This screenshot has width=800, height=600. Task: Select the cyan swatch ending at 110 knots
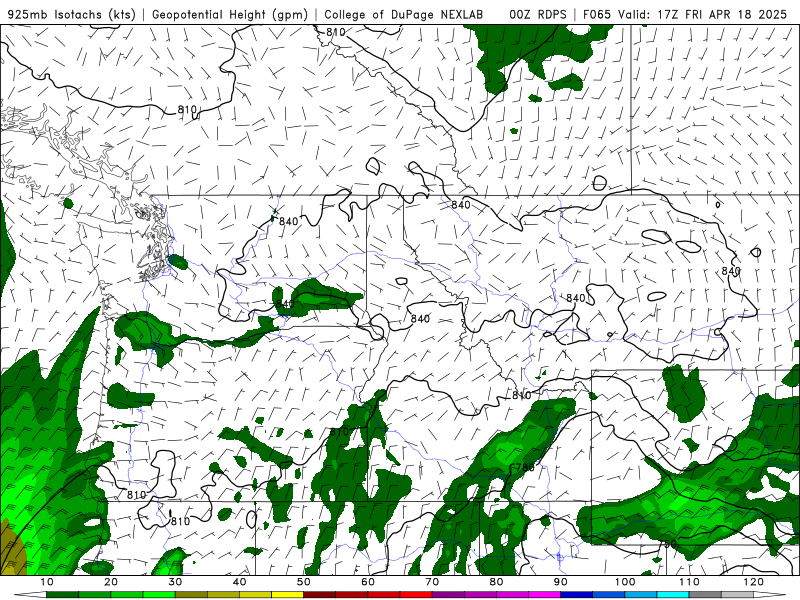tap(672, 594)
